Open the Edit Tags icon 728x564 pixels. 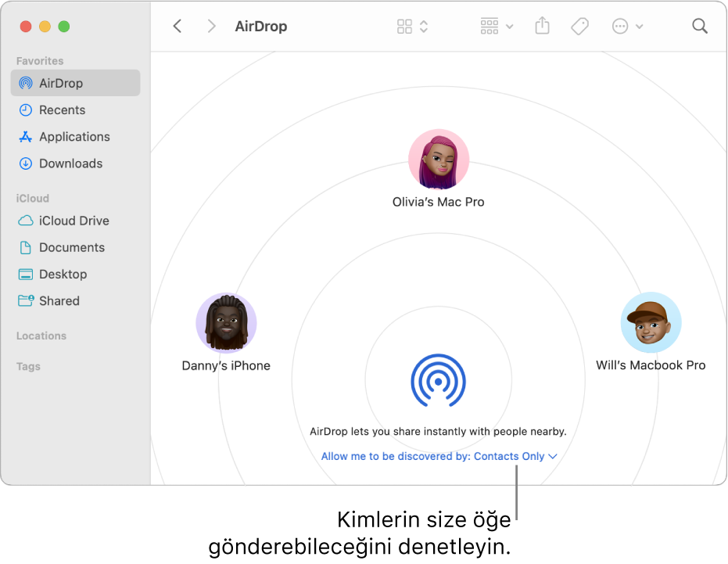[579, 27]
